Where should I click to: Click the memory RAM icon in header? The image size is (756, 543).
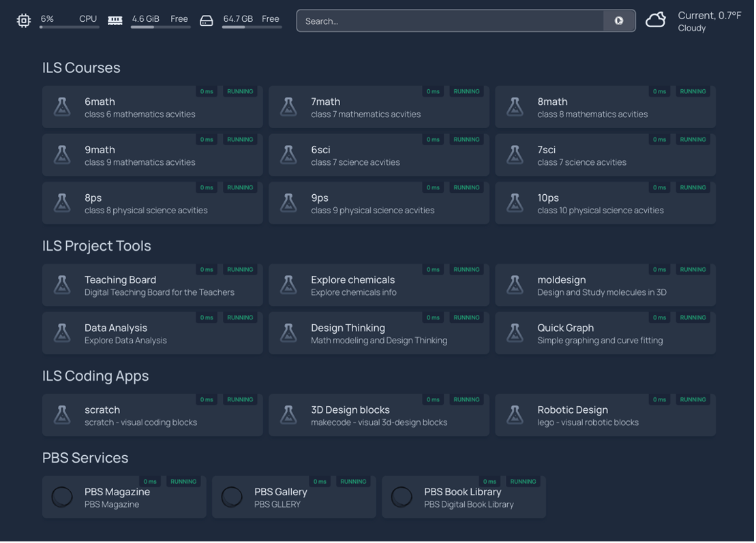point(115,21)
